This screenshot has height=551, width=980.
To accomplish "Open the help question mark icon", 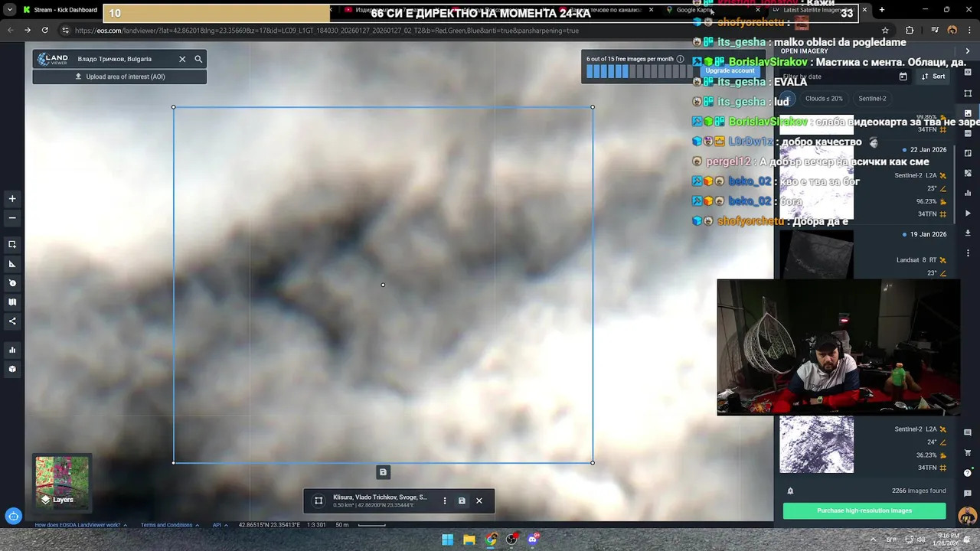I will pyautogui.click(x=968, y=473).
